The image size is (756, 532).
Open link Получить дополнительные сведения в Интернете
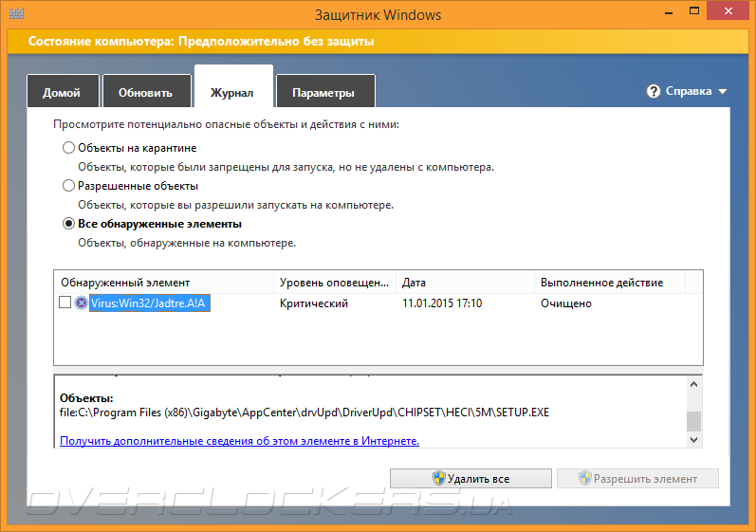(x=239, y=440)
